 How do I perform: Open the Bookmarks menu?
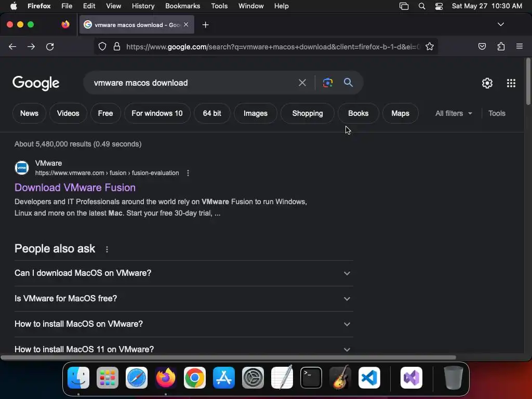(182, 6)
